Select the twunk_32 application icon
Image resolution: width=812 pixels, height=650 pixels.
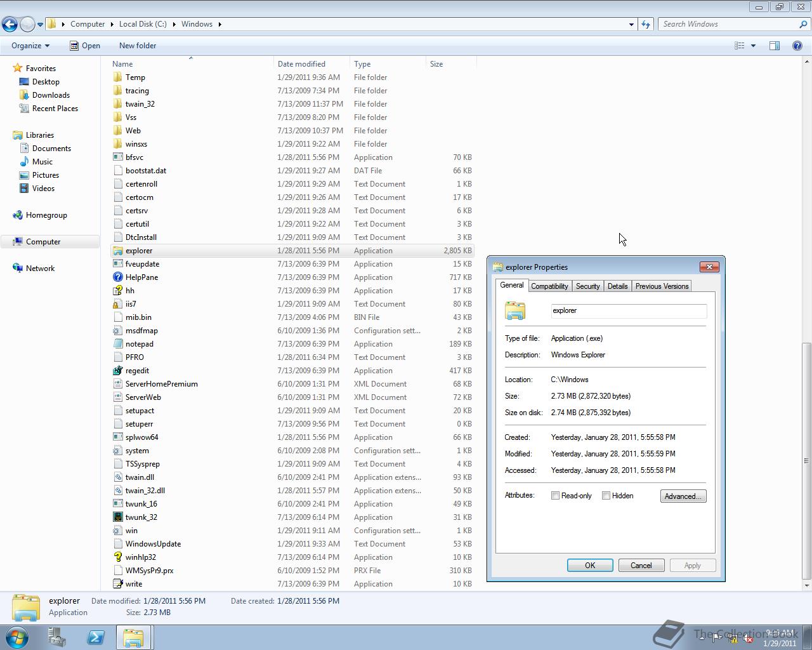pyautogui.click(x=117, y=517)
